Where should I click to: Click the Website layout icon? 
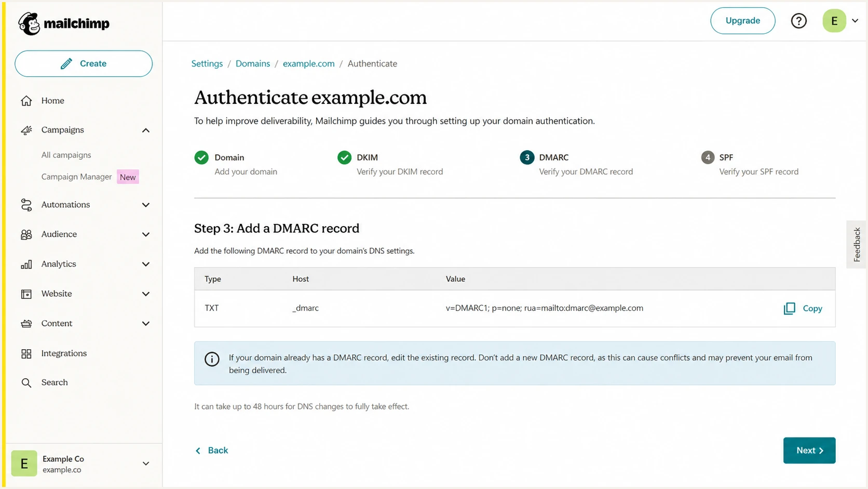click(26, 294)
